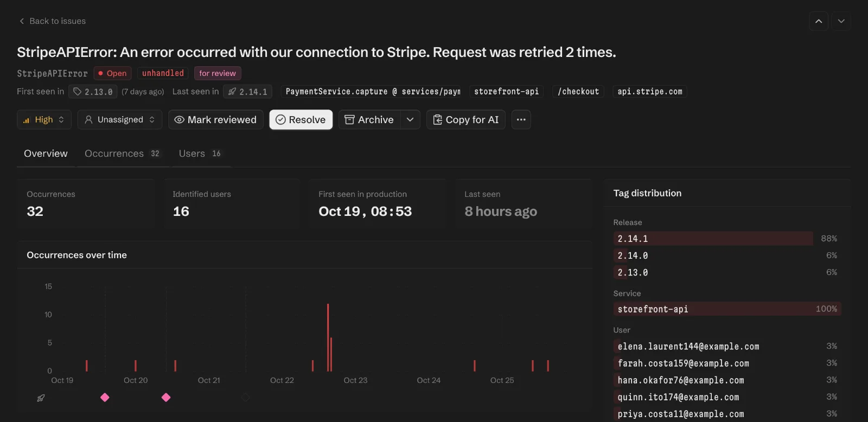Copy issue details for AI

(x=465, y=120)
